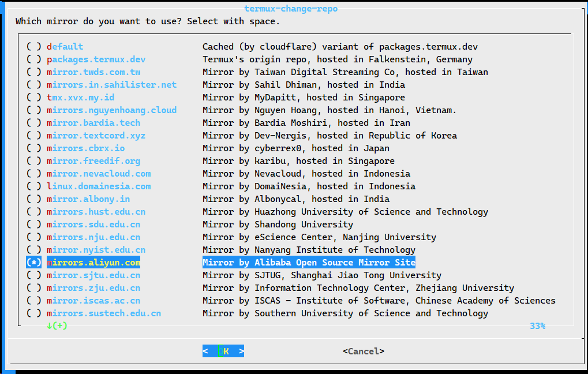588x374 pixels.
Task: Select mirrors.zju.edu.cn radio button
Action: pyautogui.click(x=34, y=288)
